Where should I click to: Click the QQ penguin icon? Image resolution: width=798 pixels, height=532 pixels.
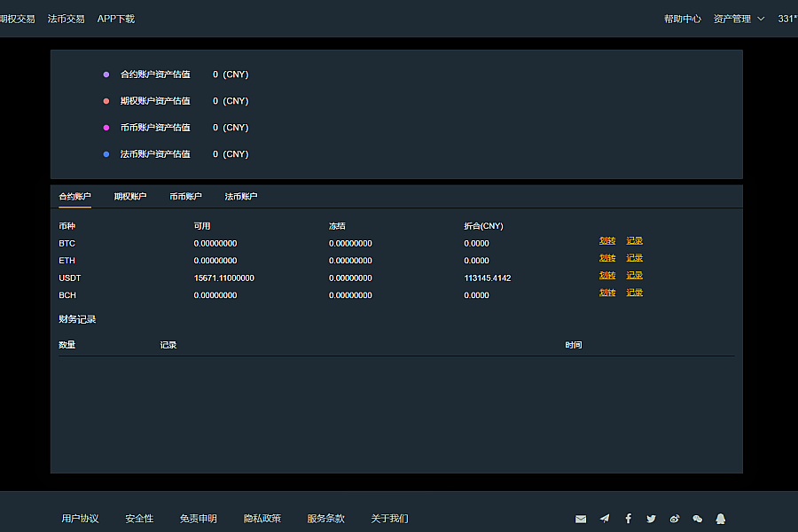pyautogui.click(x=721, y=519)
